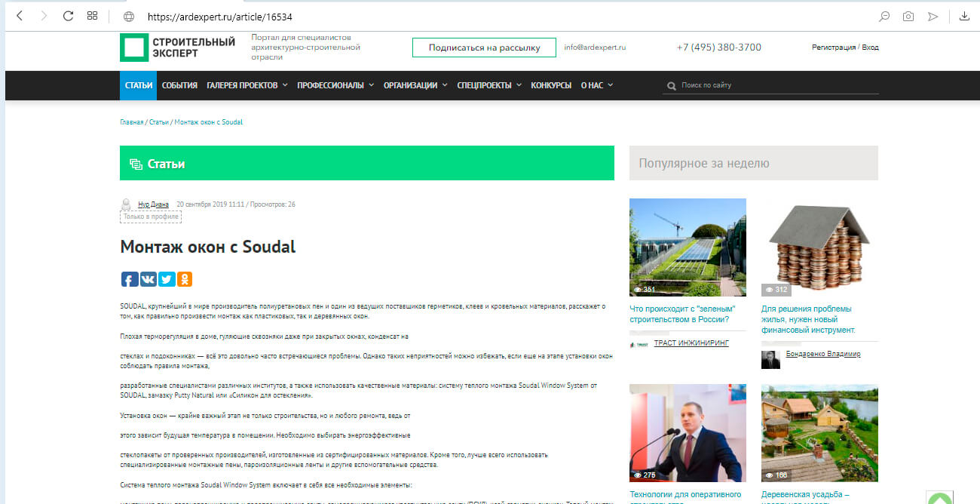Open the speed dial grid icon
980x504 pixels.
pos(92,16)
